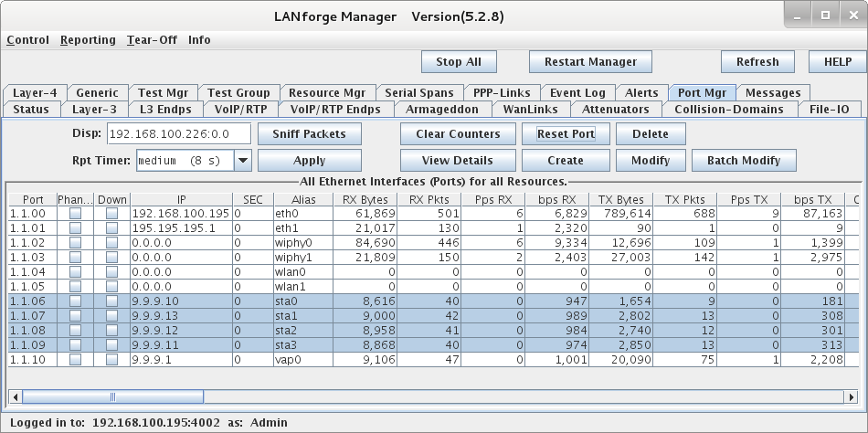
Task: Switch to the File-IO tab
Action: [x=830, y=109]
